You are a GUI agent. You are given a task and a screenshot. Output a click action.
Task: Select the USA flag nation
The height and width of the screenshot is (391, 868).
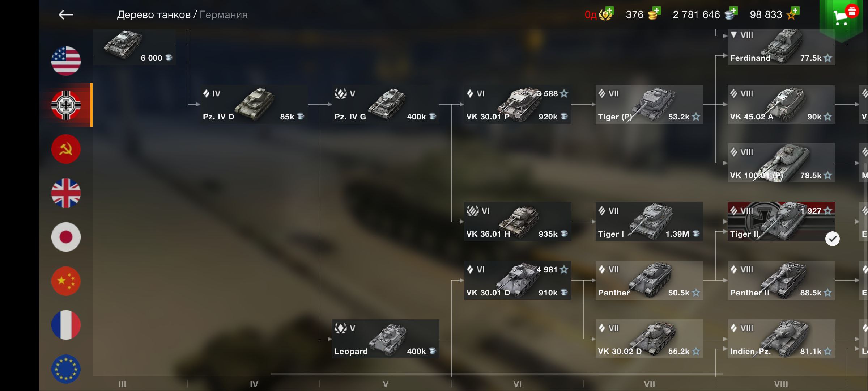(x=66, y=61)
